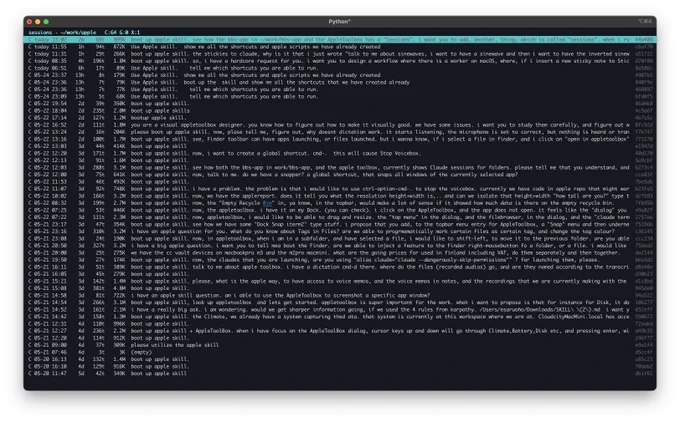Open the 05-22 12:00 snapper session
Image resolution: width=680 pixels, height=422 pixels.
(340, 175)
